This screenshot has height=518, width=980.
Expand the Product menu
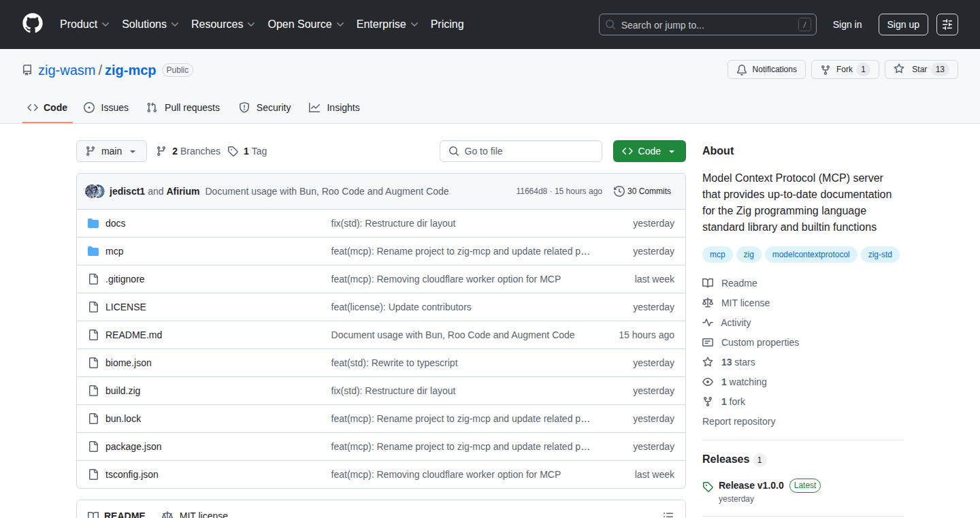click(x=84, y=25)
